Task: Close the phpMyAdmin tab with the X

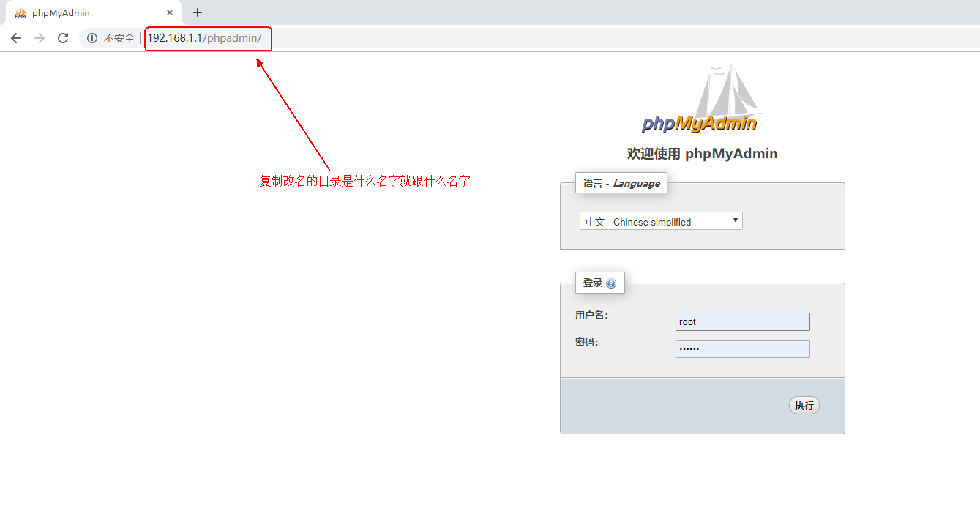Action: click(x=170, y=12)
